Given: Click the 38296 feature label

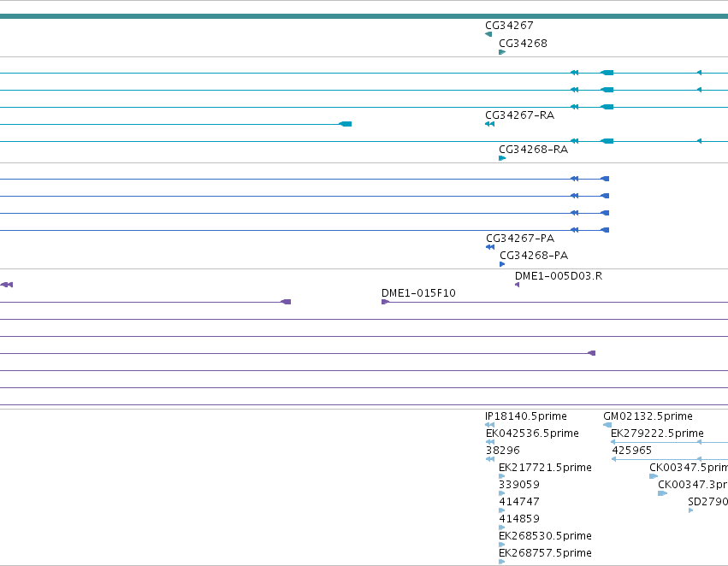Looking at the screenshot, I should click(x=503, y=451).
